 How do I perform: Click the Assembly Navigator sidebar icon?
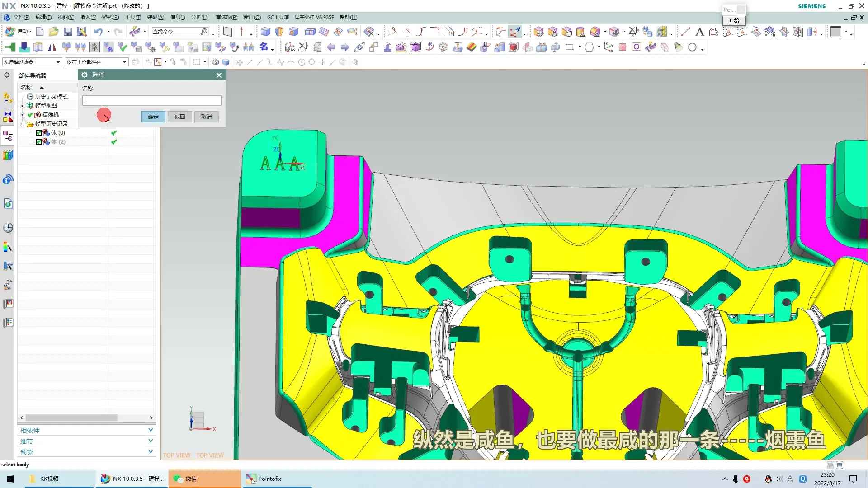pyautogui.click(x=8, y=97)
